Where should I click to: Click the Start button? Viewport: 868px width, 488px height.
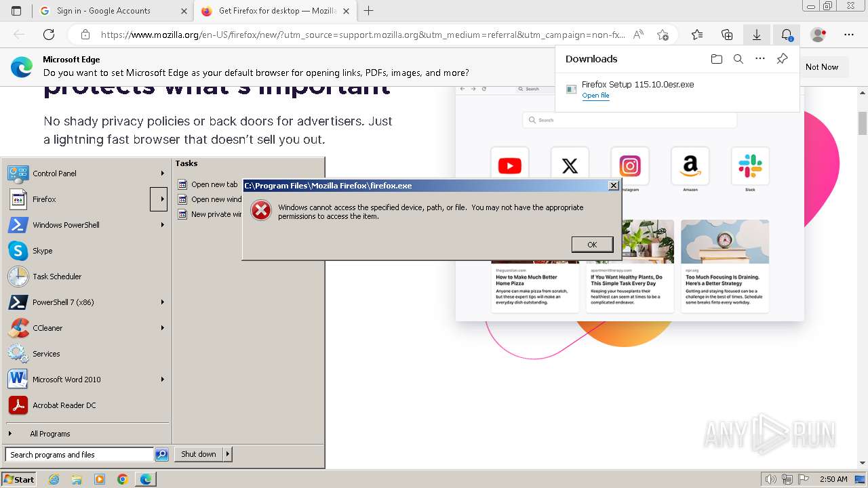pos(18,479)
